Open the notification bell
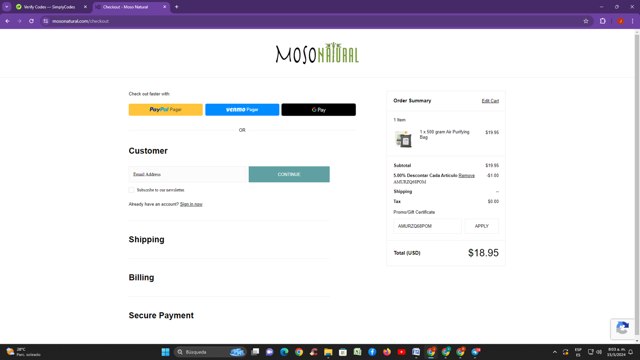The image size is (640, 360). 631,352
